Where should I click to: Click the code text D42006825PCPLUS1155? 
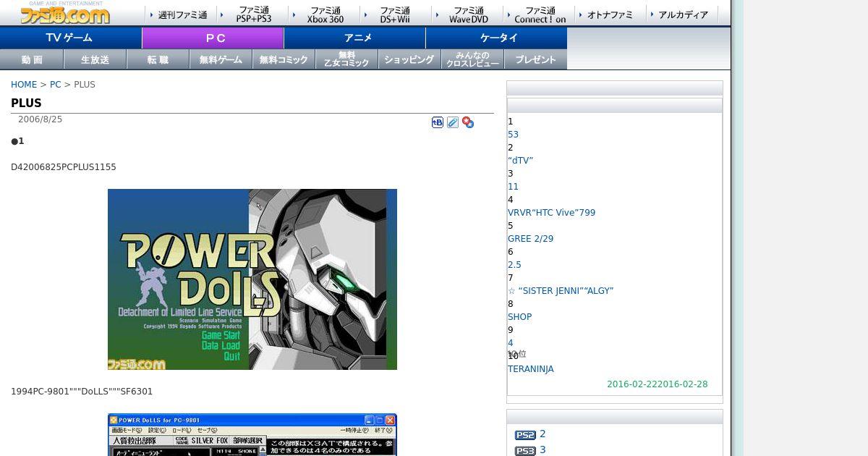coord(64,167)
